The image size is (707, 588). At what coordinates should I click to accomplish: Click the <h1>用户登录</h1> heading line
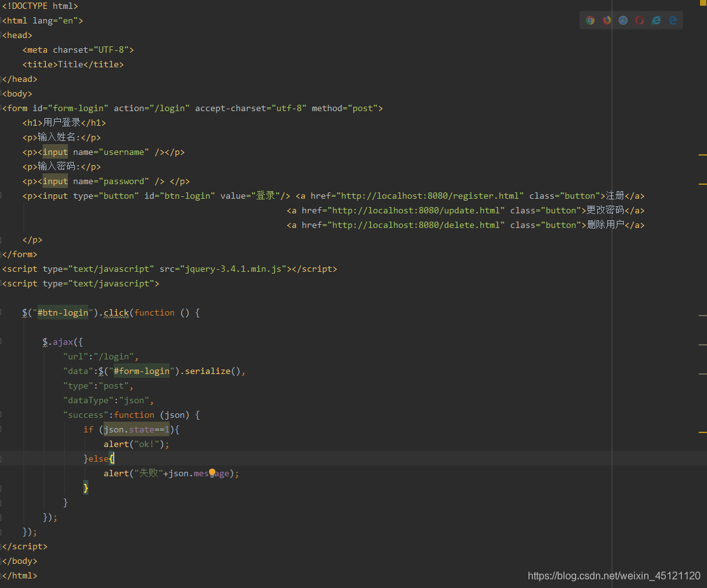click(65, 123)
